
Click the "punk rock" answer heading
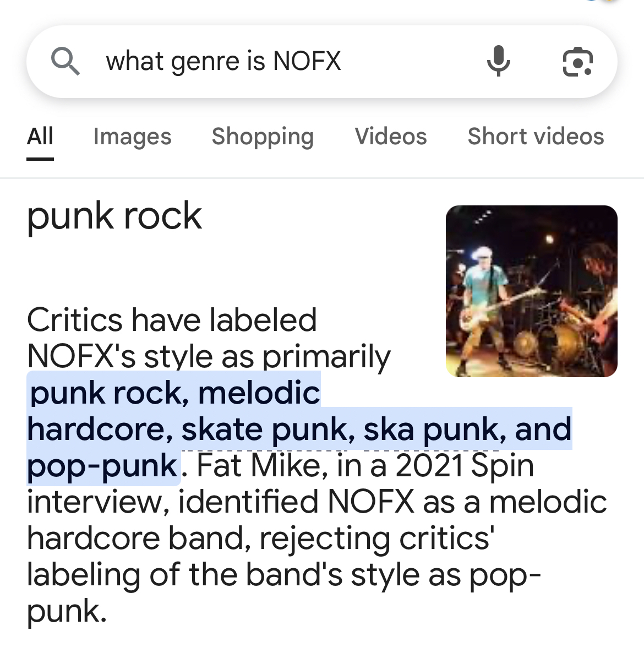click(114, 215)
